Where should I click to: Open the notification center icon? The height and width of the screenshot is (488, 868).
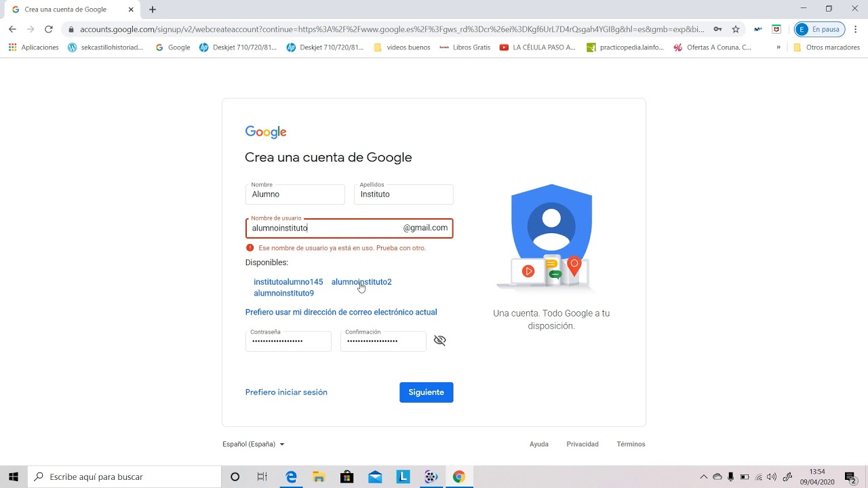pyautogui.click(x=850, y=477)
